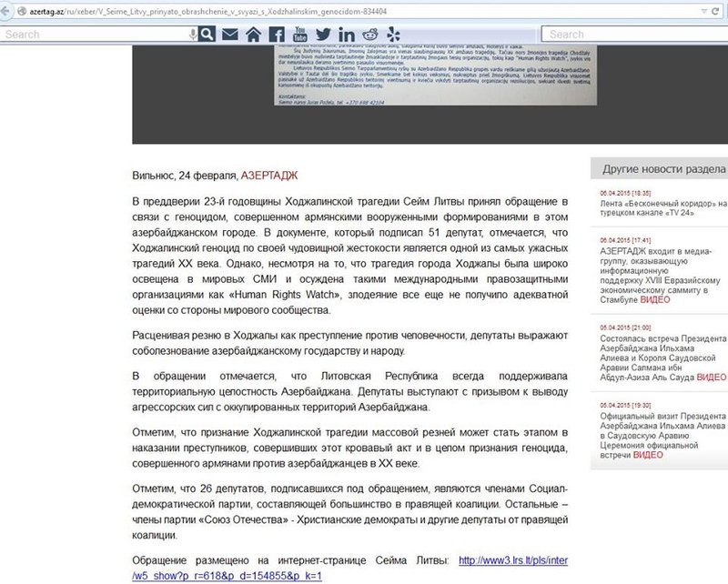The image size is (728, 584).
Task: Click the Yelp icon in toolbar
Action: pos(393,35)
